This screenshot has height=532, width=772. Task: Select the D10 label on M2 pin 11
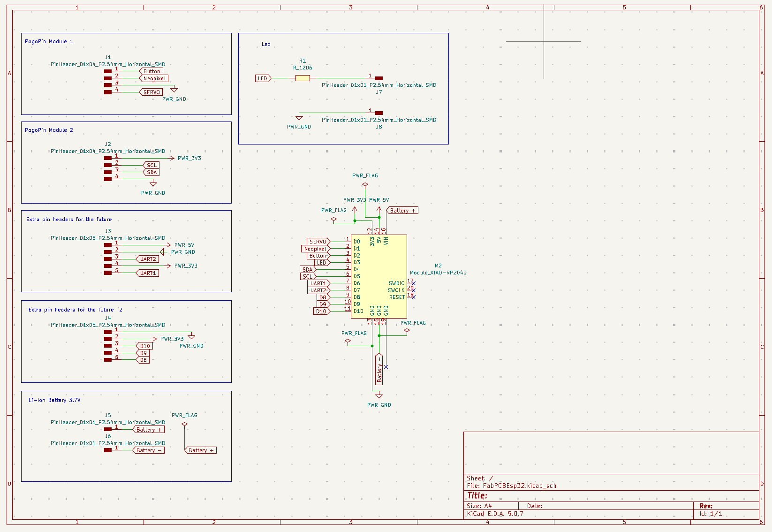[322, 311]
